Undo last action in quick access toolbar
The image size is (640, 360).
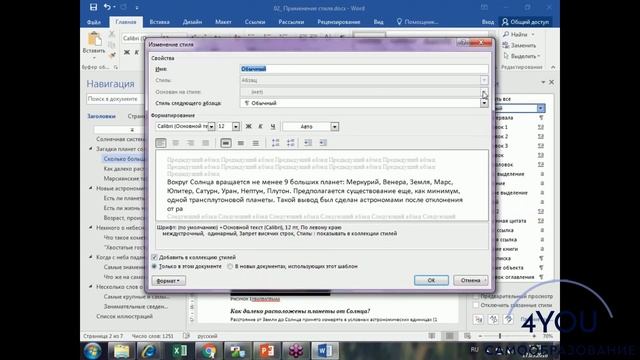(x=107, y=7)
